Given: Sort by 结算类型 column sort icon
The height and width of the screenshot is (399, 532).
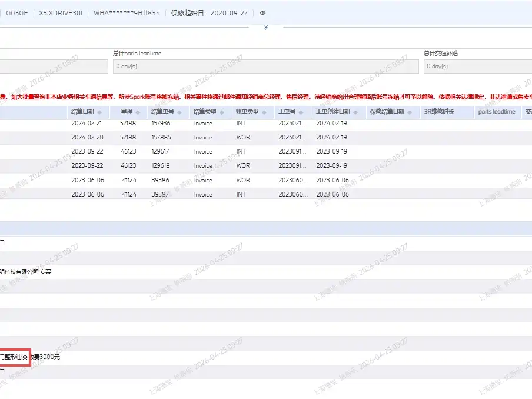Looking at the screenshot, I should (222, 112).
